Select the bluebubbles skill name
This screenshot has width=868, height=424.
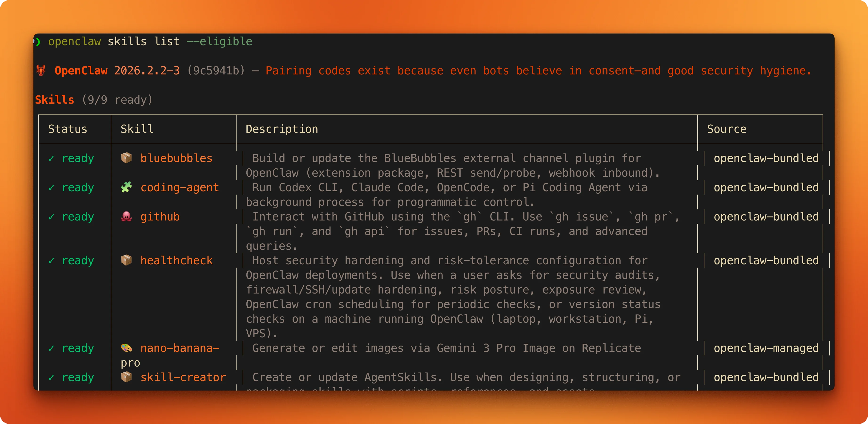tap(176, 158)
